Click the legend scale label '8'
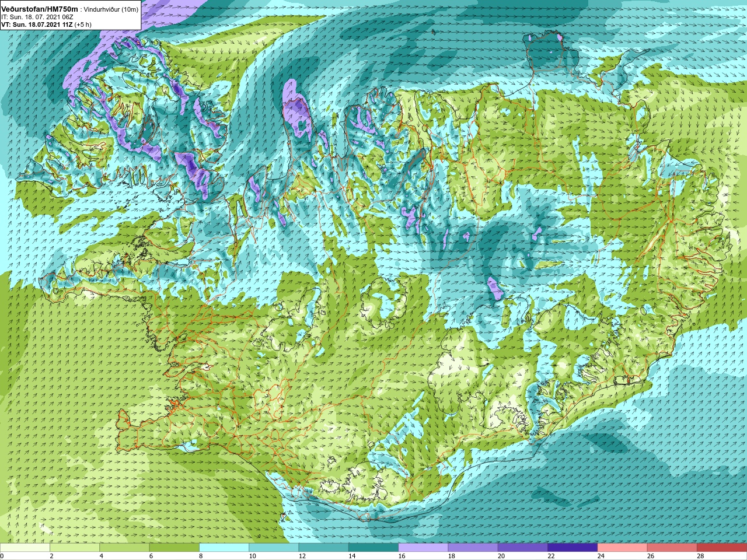 point(201,556)
